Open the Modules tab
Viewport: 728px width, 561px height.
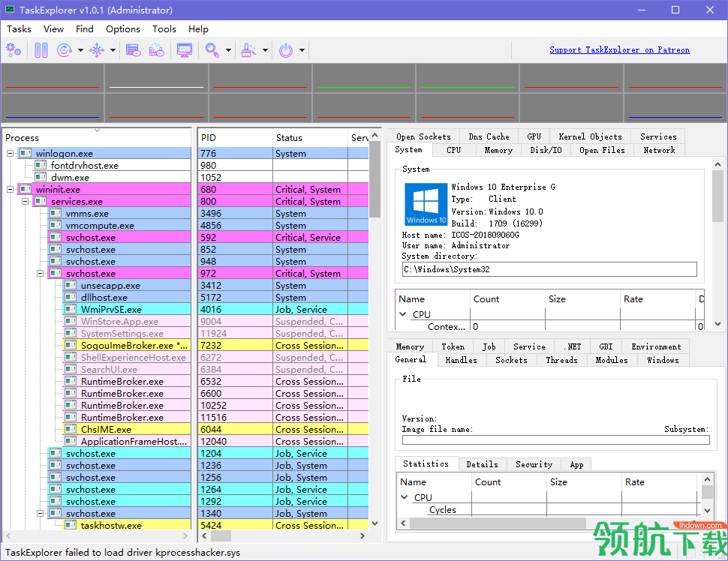click(612, 360)
